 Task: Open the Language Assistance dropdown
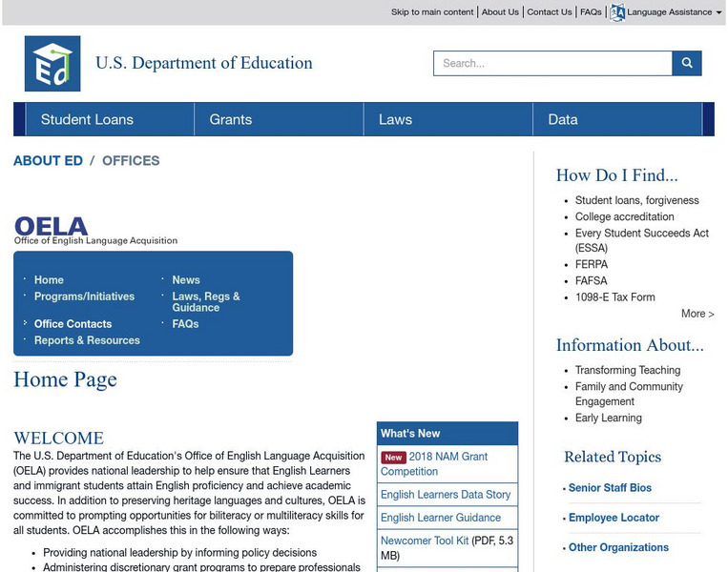click(x=674, y=12)
